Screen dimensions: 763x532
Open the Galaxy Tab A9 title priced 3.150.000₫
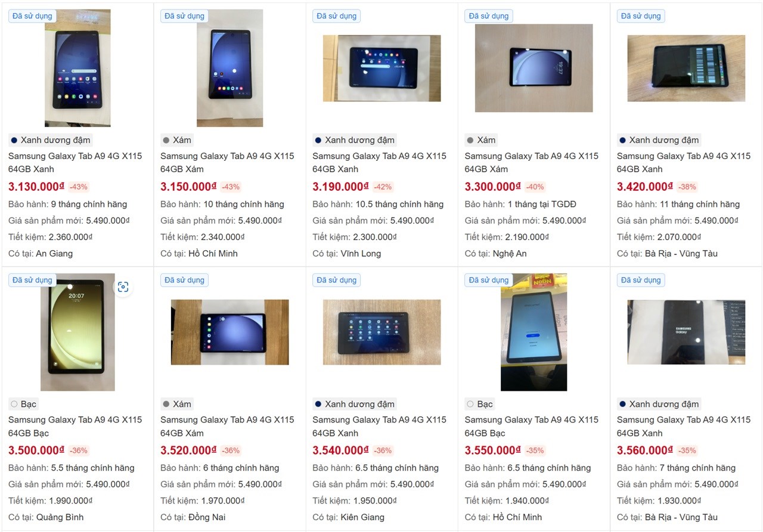(227, 163)
